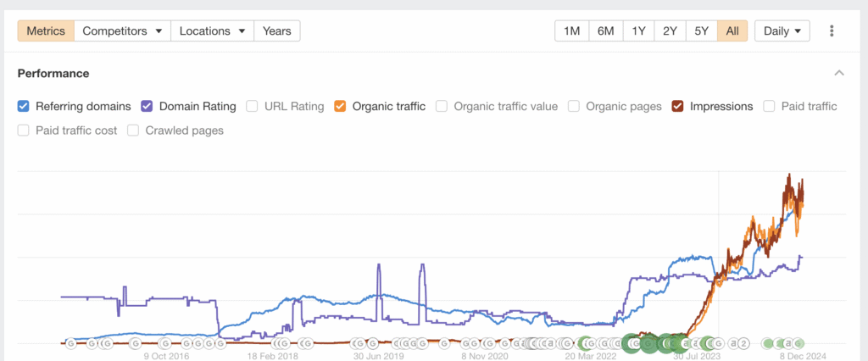Enable the URL Rating checkbox
Image resolution: width=868 pixels, height=361 pixels.
point(253,107)
